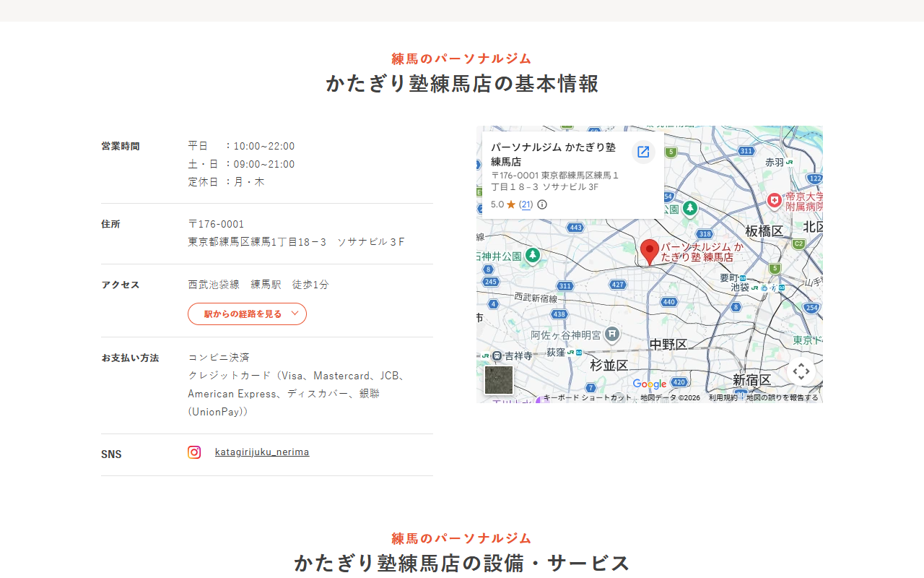Open the 利用規約 terms link
This screenshot has width=924, height=578.
(x=723, y=397)
